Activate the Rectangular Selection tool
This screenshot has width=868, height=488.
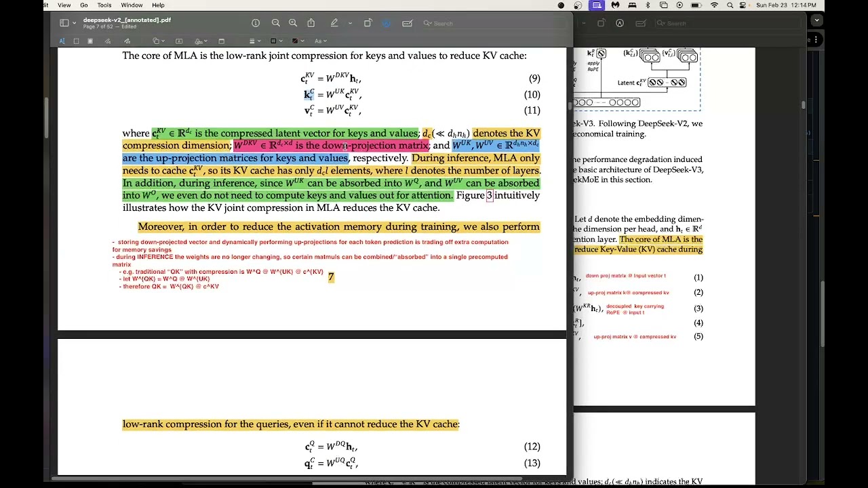click(x=76, y=41)
